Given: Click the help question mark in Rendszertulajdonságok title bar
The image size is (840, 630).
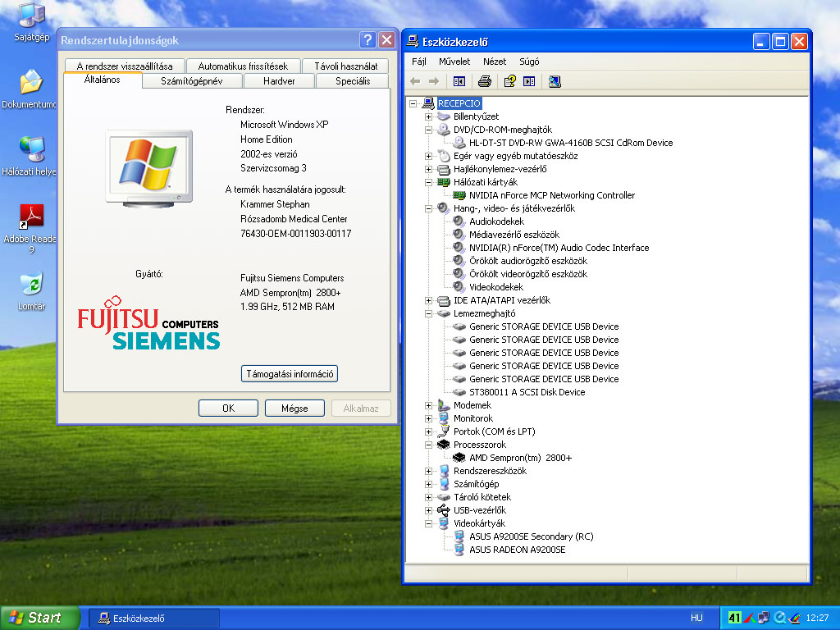Looking at the screenshot, I should (367, 39).
